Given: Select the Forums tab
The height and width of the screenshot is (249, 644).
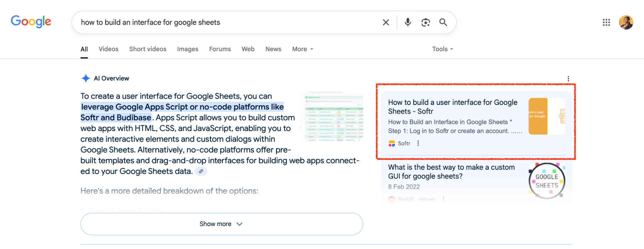Looking at the screenshot, I should 220,49.
